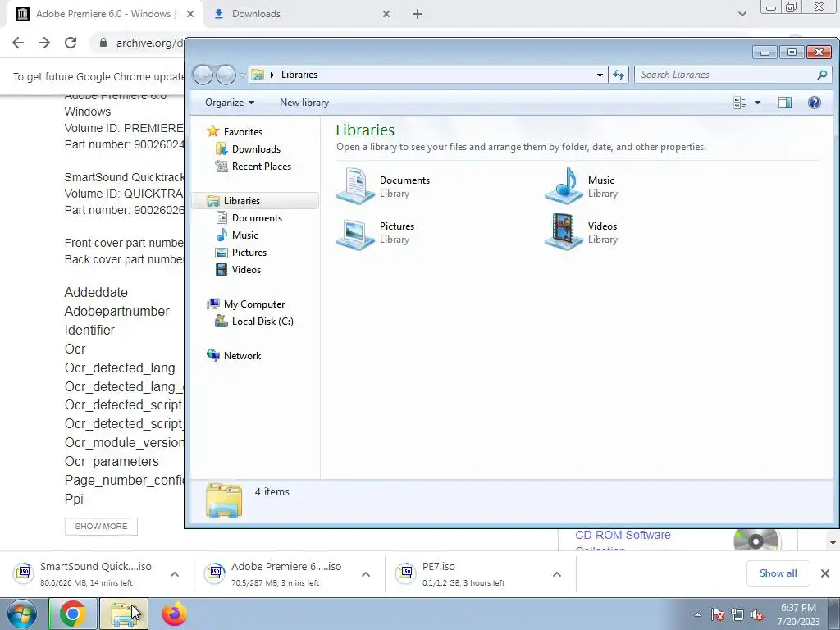Expand breadcrumb arrow before Libraries
Image resolution: width=840 pixels, height=630 pixels.
pos(272,75)
